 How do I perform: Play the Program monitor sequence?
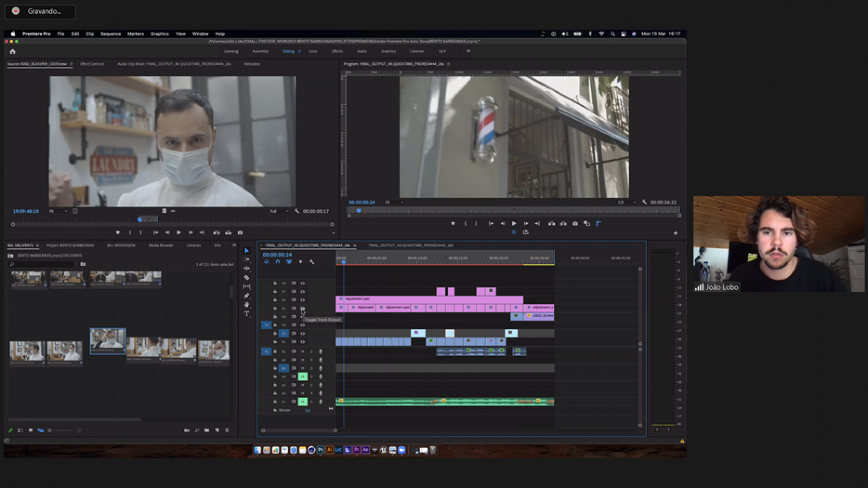[514, 224]
